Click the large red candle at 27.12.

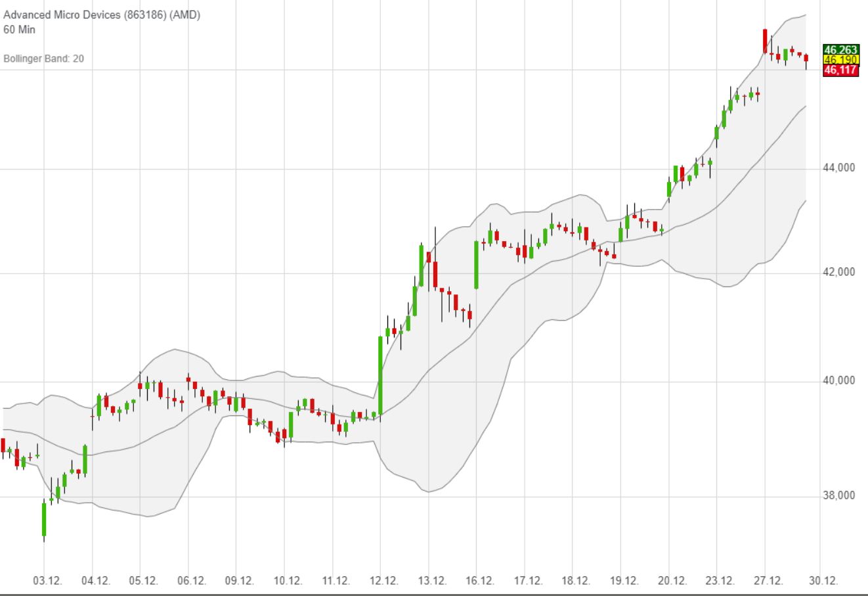[x=765, y=41]
